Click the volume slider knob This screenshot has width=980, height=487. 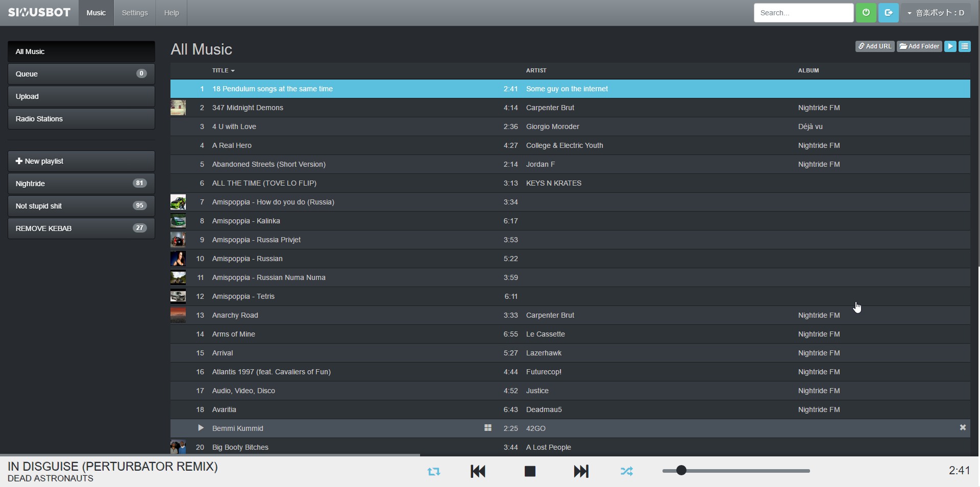681,471
